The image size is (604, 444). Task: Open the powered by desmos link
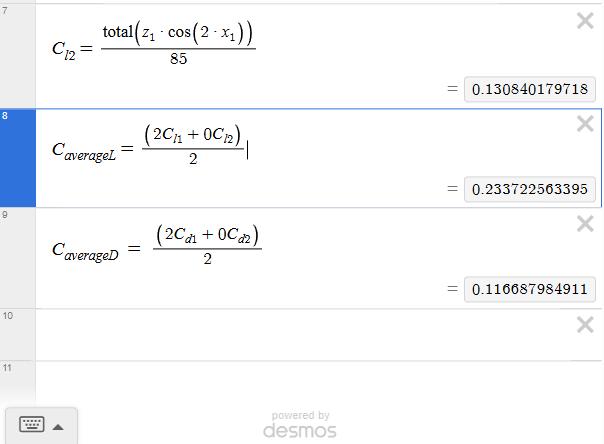[x=300, y=425]
